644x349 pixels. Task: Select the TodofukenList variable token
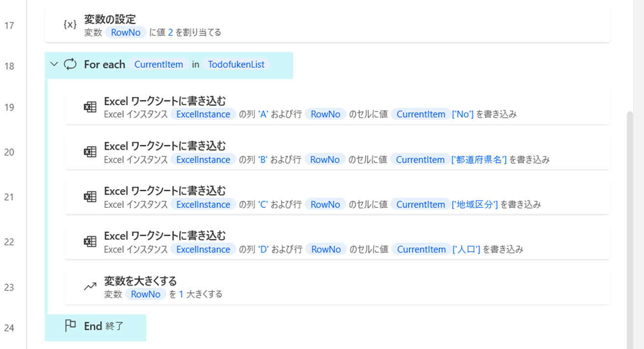click(236, 64)
